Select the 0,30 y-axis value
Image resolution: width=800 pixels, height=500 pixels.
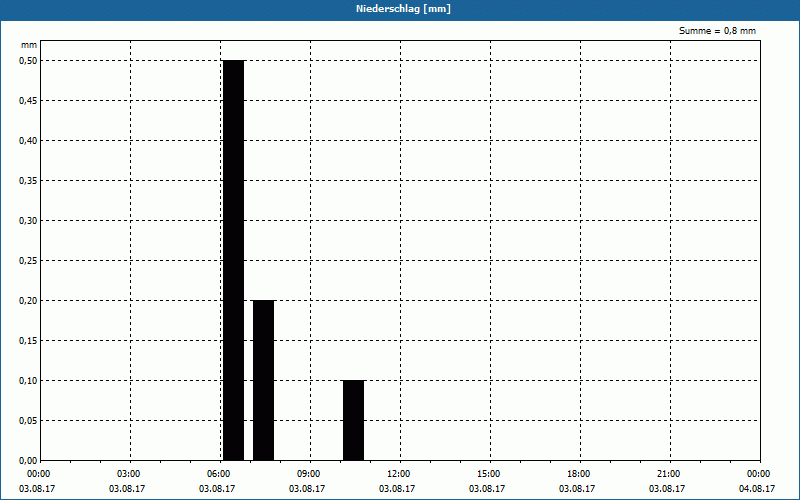(x=29, y=221)
